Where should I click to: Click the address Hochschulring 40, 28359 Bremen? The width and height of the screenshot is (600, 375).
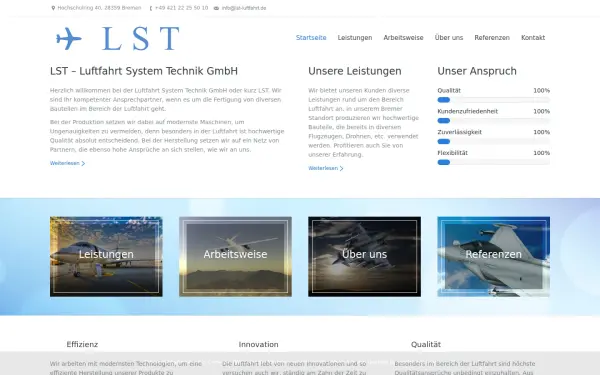point(99,8)
